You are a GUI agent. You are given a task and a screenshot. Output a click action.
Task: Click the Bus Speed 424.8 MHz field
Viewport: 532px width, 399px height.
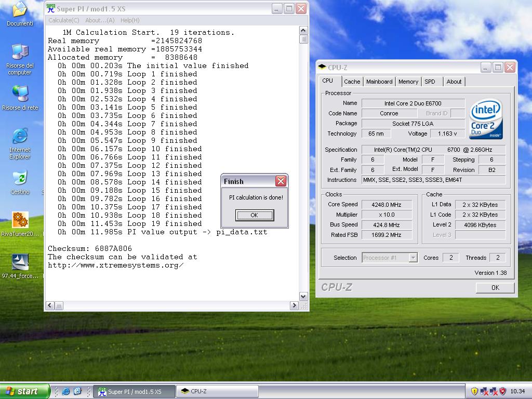[387, 224]
